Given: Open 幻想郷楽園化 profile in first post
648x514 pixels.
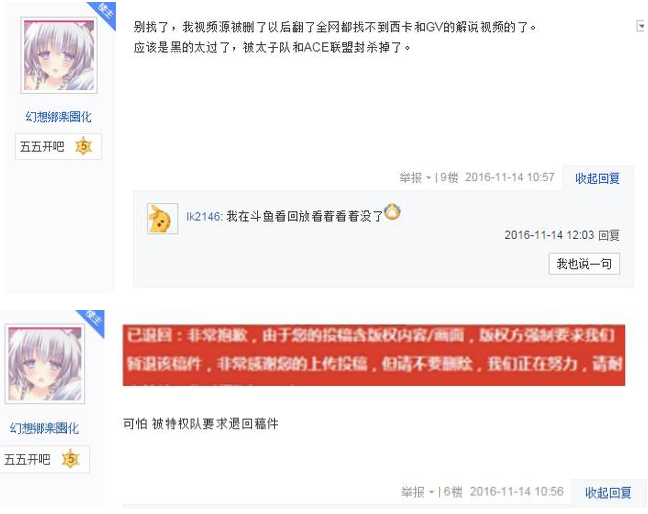Looking at the screenshot, I should click(58, 117).
